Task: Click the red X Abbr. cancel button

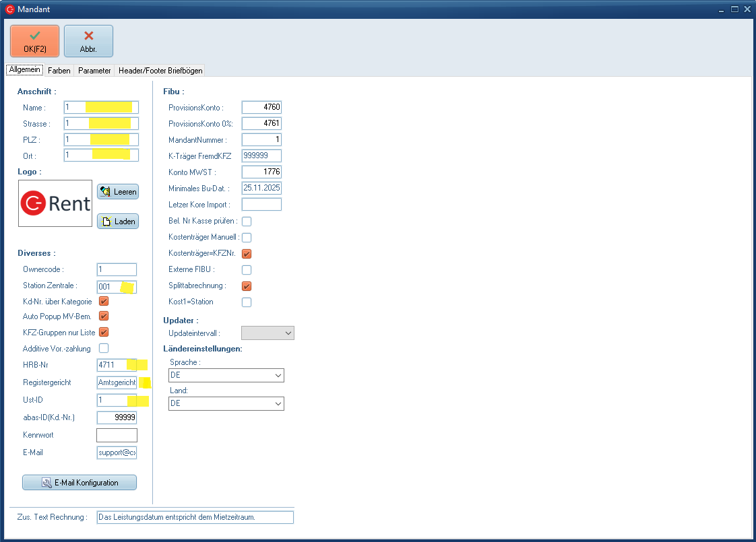Action: pos(88,41)
